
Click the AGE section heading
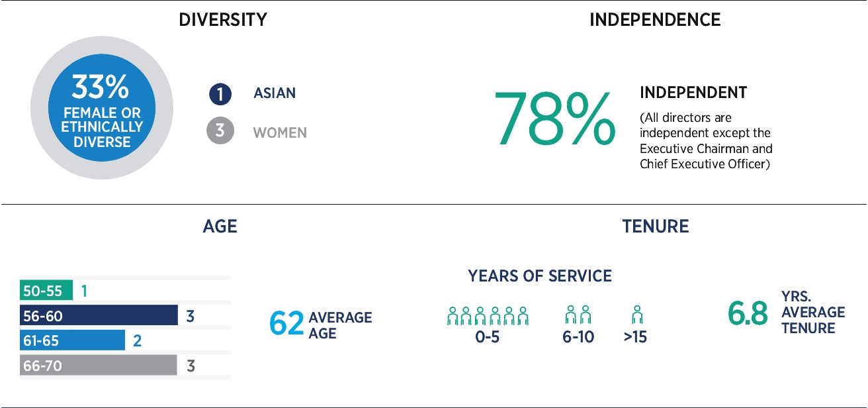click(x=220, y=227)
